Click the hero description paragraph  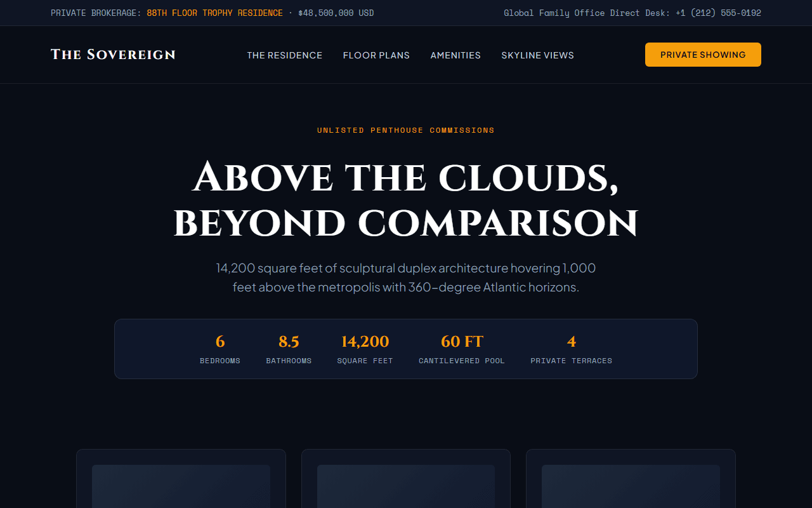406,277
